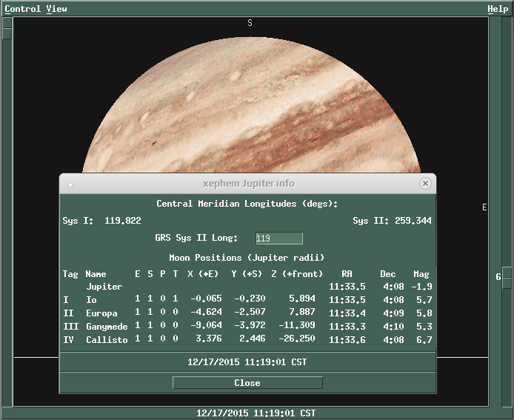Select the 'Europa' moon name
Screen dimensions: 514x420
(x=101, y=313)
